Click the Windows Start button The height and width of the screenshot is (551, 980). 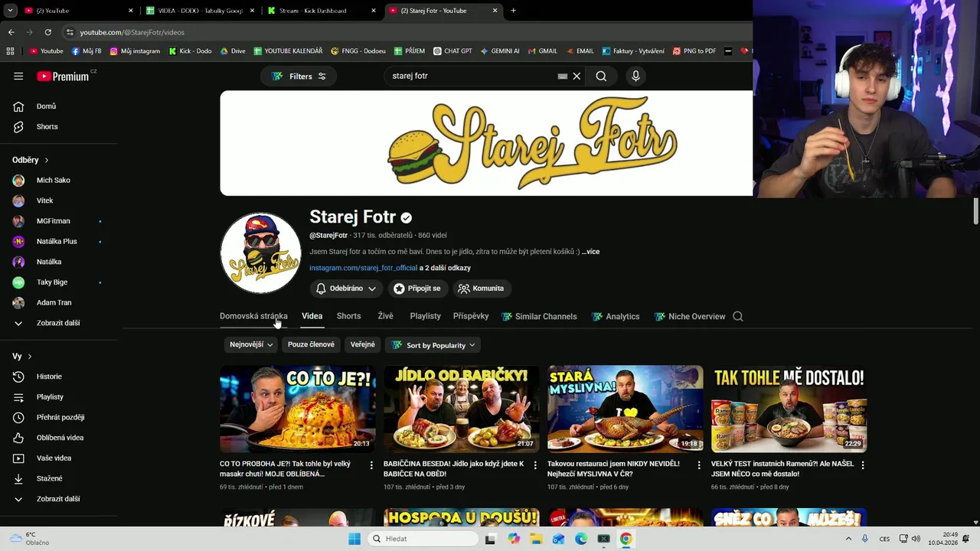pos(354,539)
